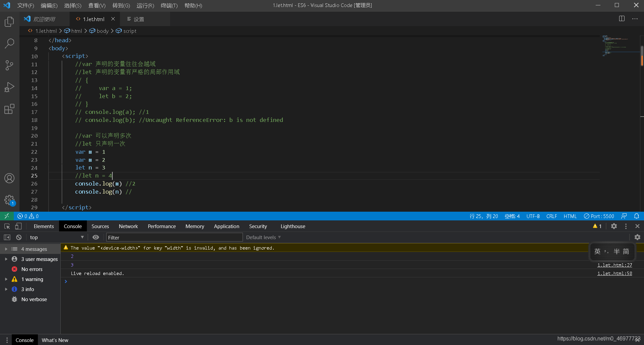Open the drawer more-tools menu icon
Screen dimensions: 644x345
(7, 340)
